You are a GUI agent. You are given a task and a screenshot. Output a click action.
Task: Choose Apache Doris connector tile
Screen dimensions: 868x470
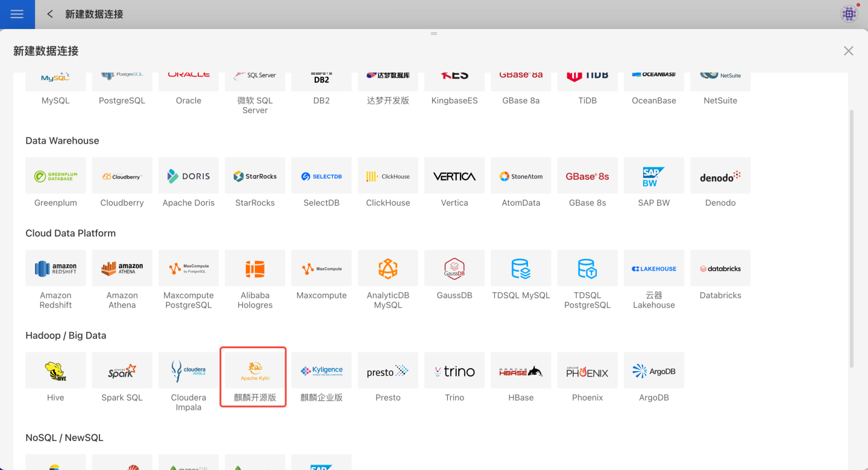pyautogui.click(x=189, y=176)
